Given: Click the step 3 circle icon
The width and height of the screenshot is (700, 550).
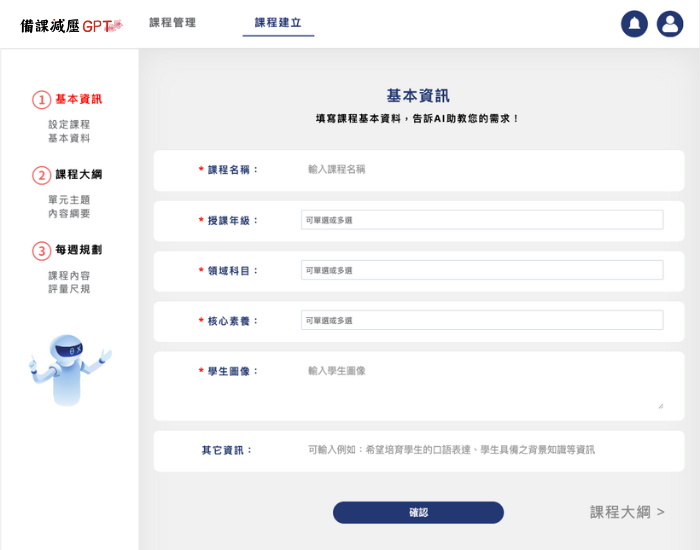Looking at the screenshot, I should tap(41, 251).
